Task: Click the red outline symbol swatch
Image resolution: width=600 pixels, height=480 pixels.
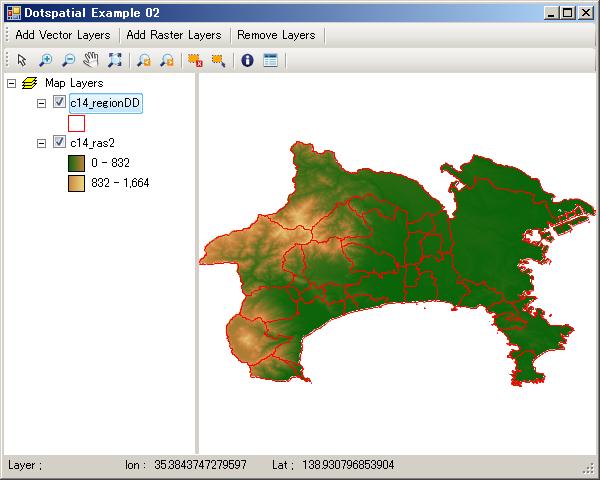Action: (x=76, y=123)
